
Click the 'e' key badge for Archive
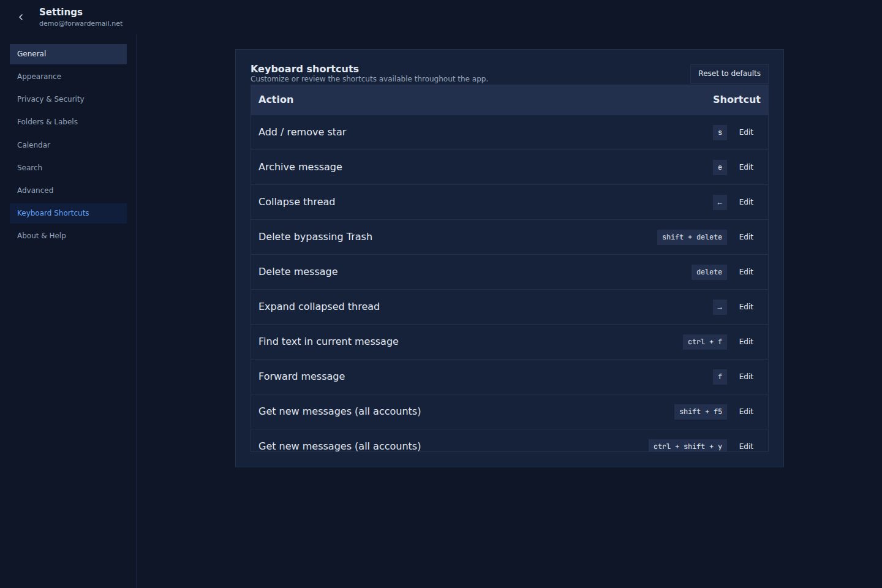click(x=720, y=167)
